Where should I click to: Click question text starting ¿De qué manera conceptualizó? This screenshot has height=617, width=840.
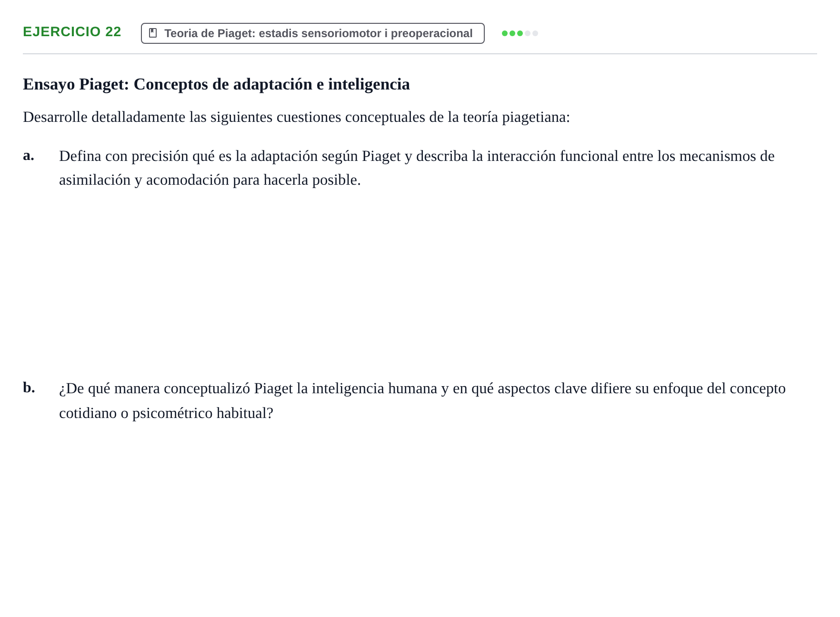[x=422, y=401]
